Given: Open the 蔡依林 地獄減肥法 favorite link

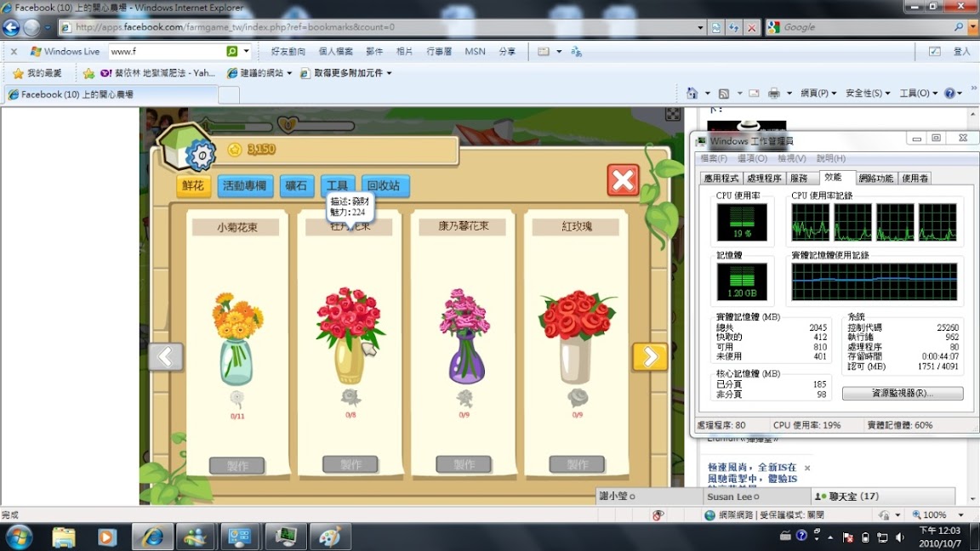Looking at the screenshot, I should [x=158, y=73].
